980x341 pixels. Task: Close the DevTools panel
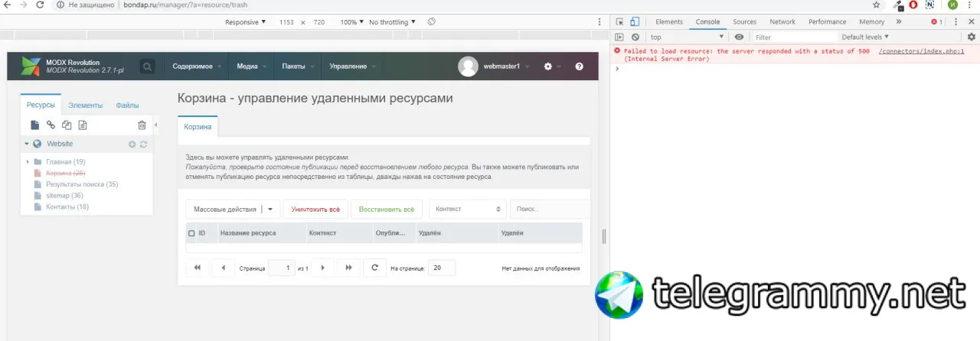pyautogui.click(x=971, y=22)
